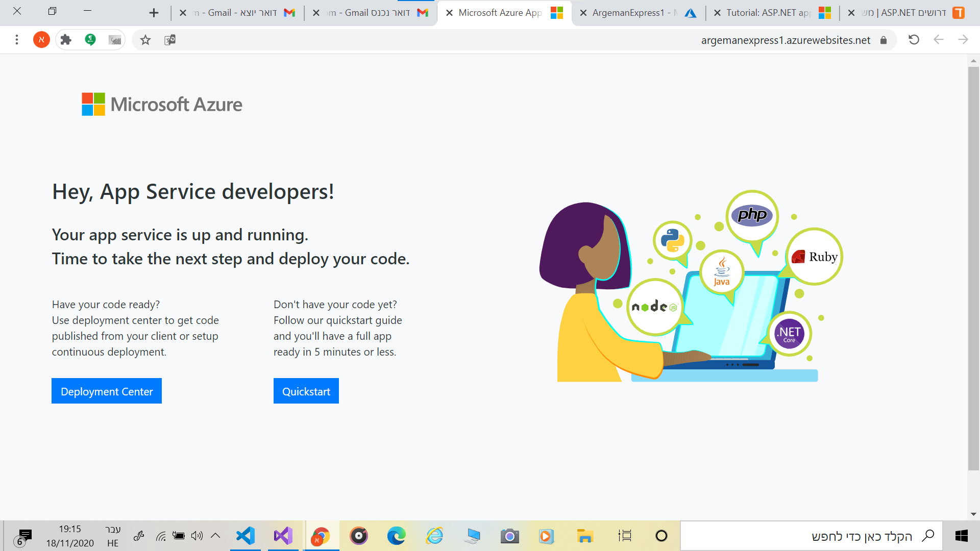Image resolution: width=980 pixels, height=551 pixels.
Task: Expand hidden system tray icons
Action: click(x=215, y=536)
